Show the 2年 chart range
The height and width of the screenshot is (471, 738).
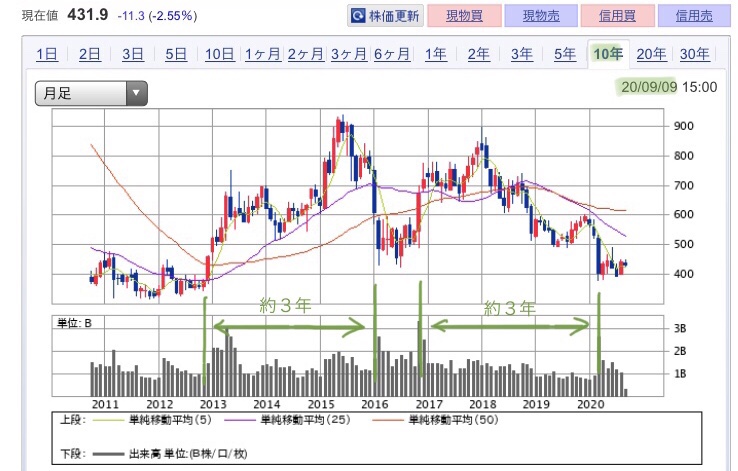pos(478,54)
